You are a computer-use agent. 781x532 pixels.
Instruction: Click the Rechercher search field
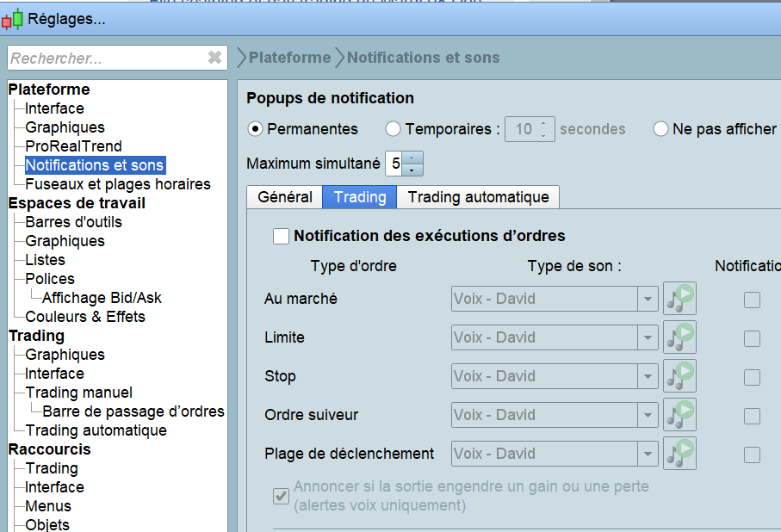coord(103,59)
